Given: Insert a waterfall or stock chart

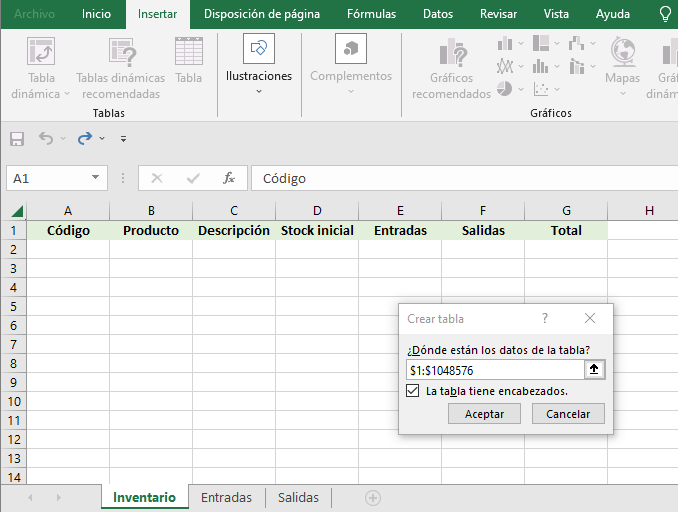Looking at the screenshot, I should point(576,43).
